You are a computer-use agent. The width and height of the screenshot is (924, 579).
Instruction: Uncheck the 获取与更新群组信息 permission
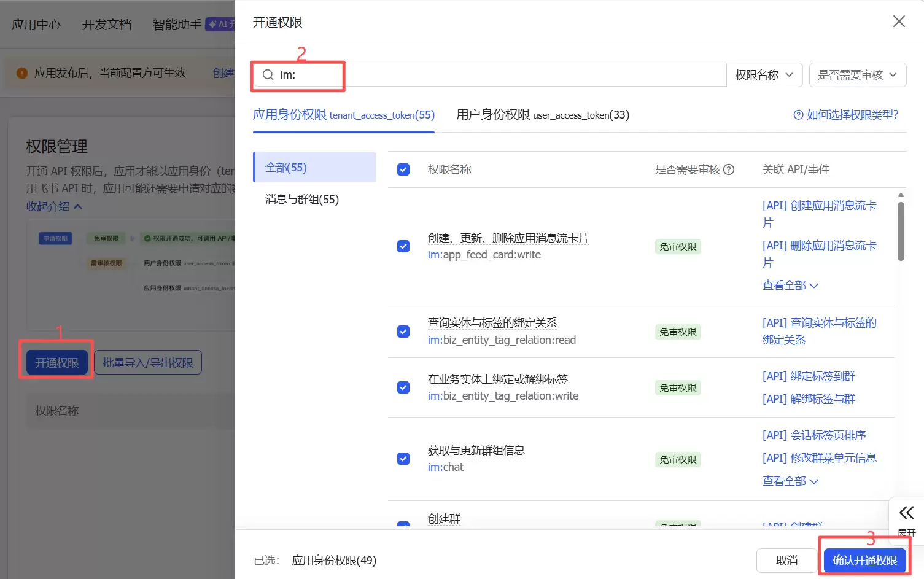(x=403, y=459)
